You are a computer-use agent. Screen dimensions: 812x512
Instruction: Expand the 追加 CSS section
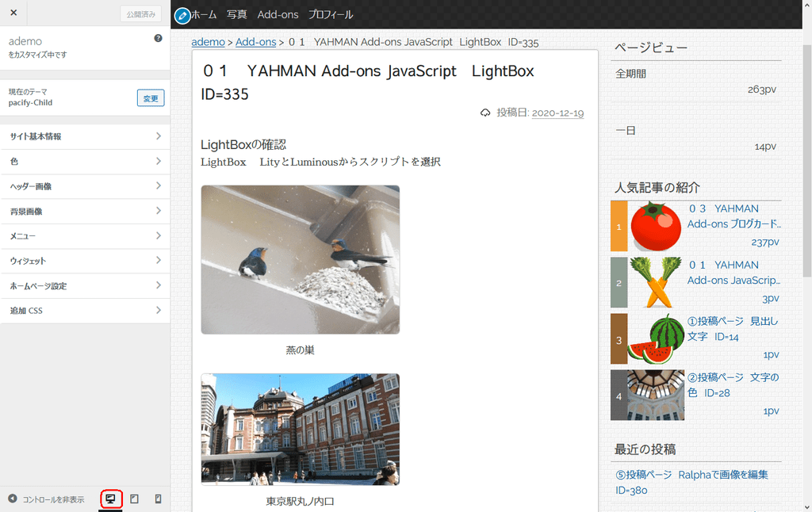[x=86, y=311]
